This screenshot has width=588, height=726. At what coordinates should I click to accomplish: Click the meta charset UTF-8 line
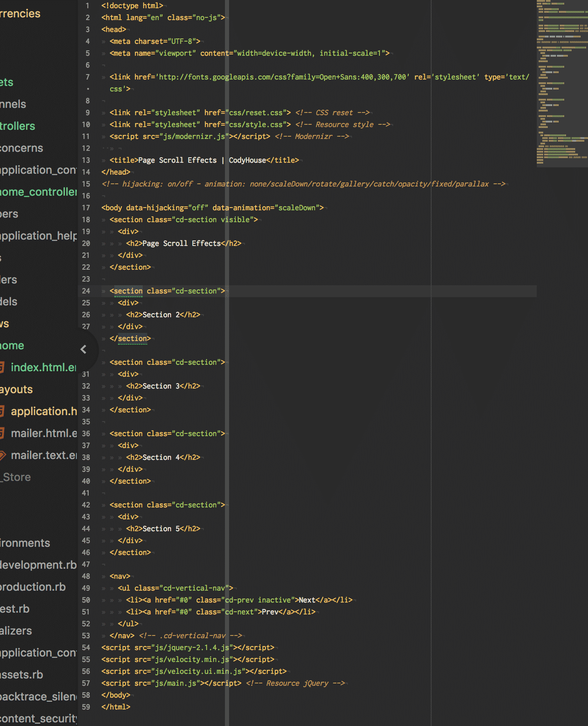tap(155, 42)
